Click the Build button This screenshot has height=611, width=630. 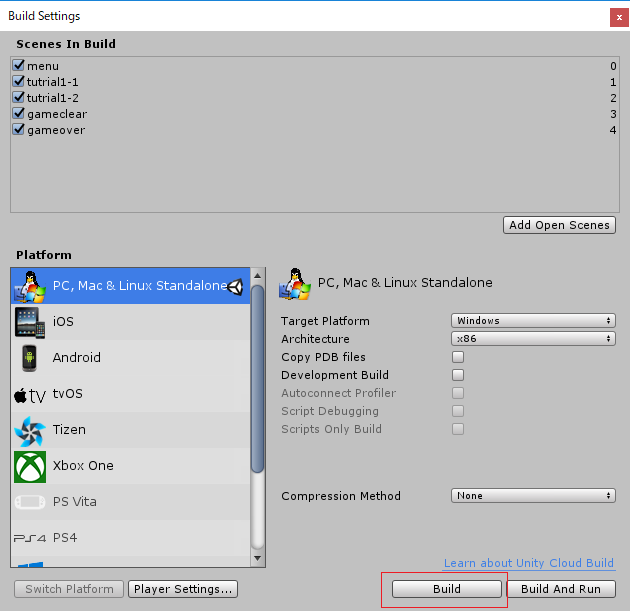(x=447, y=589)
